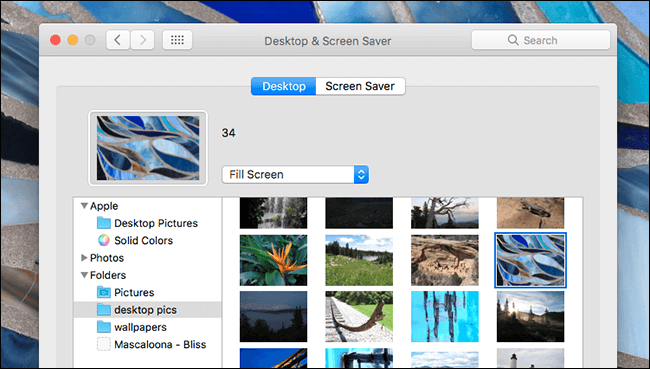
Task: Expand the Photos section triangle
Action: coord(84,257)
